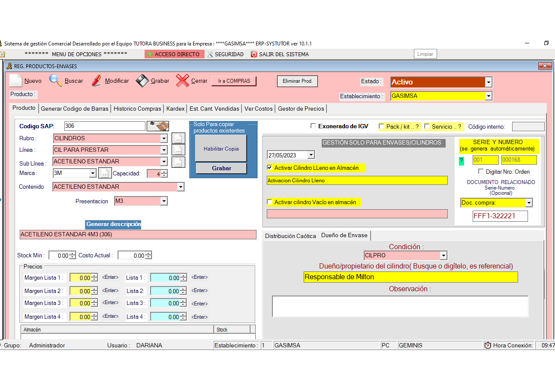
Task: Click the Modificar red pen icon
Action: pyautogui.click(x=97, y=81)
